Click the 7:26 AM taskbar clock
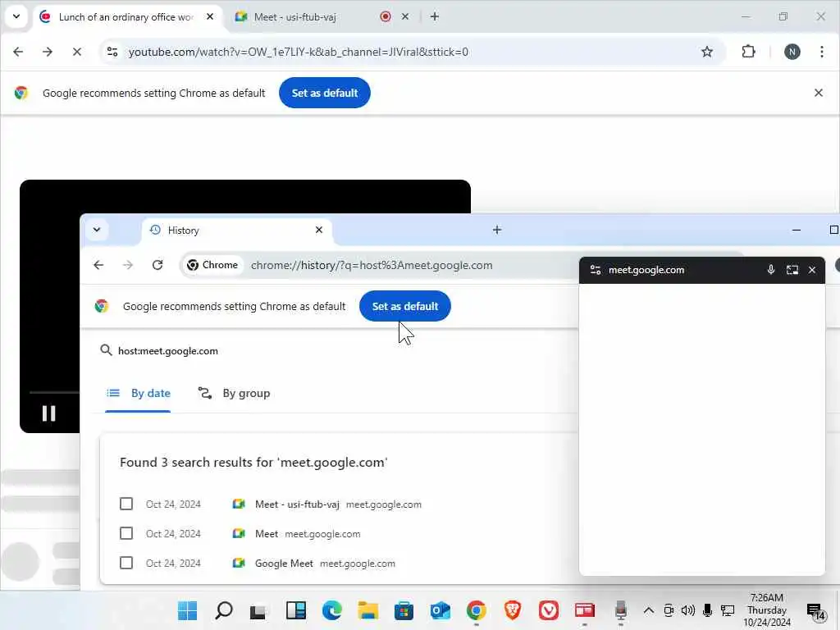The width and height of the screenshot is (840, 630). point(767,609)
